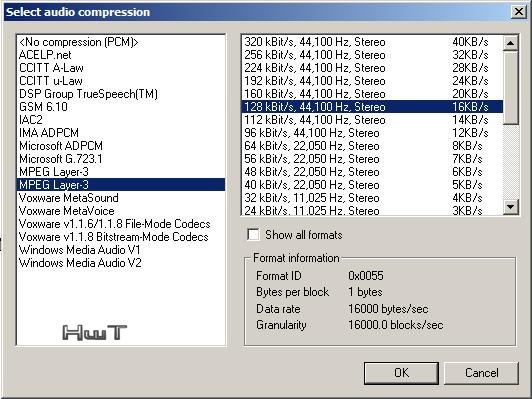Click the format list scroll down arrow
532x399 pixels.
coord(511,206)
